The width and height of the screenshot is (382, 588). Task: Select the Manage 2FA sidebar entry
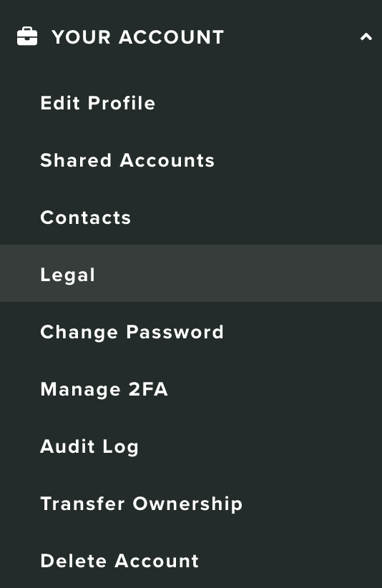tap(191, 389)
